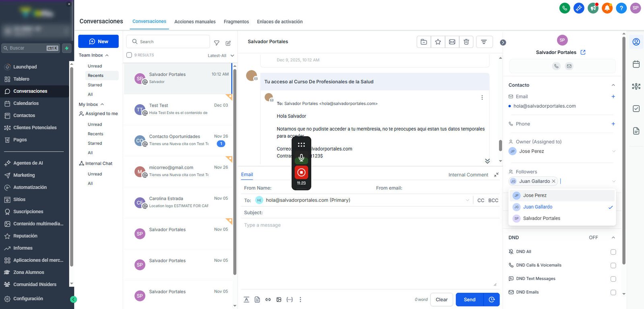Open the three-dot menu on email message
The width and height of the screenshot is (644, 309).
(x=482, y=97)
